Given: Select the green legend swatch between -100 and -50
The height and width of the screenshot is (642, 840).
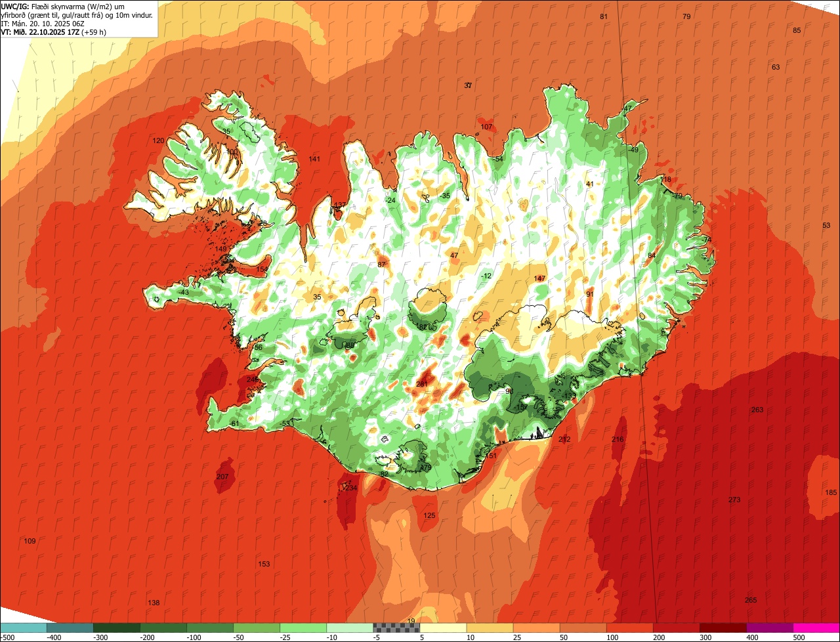Looking at the screenshot, I should (210, 628).
